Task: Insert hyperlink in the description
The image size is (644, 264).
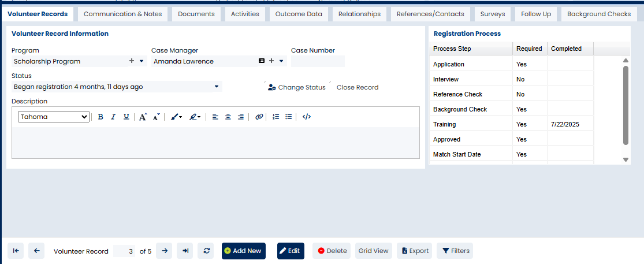Action: (259, 117)
